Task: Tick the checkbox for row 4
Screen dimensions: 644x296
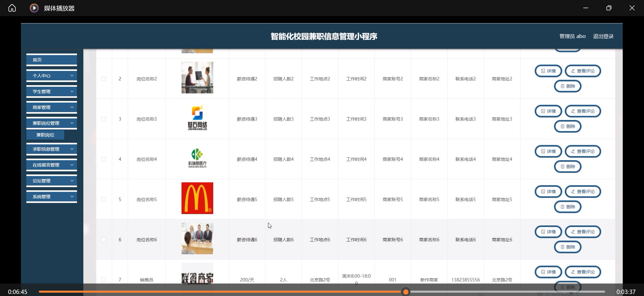Action: coord(104,159)
